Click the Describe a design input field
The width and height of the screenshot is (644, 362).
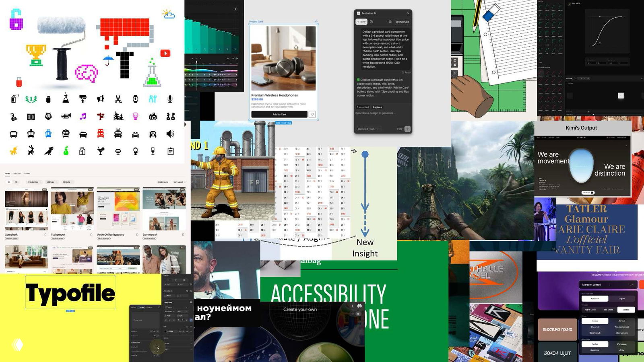[x=382, y=113]
